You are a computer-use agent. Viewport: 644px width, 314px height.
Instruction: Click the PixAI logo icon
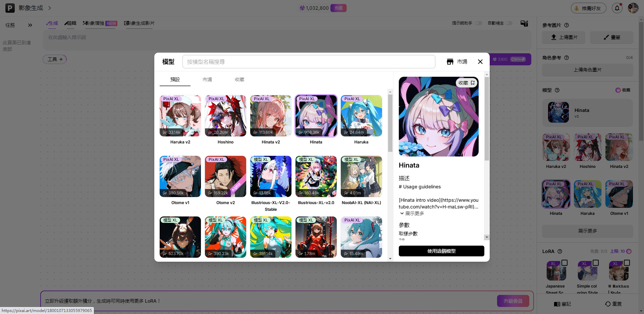coord(10,8)
